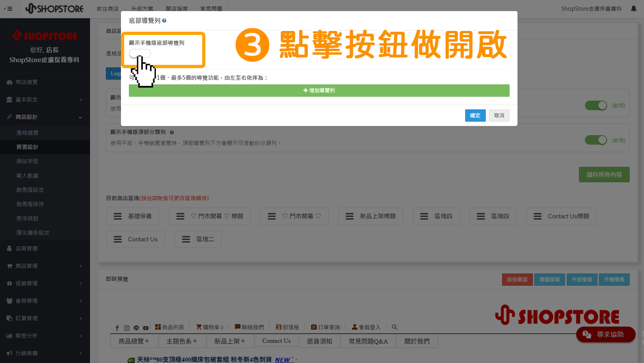Click the red ShopStore logo in preview

(557, 315)
